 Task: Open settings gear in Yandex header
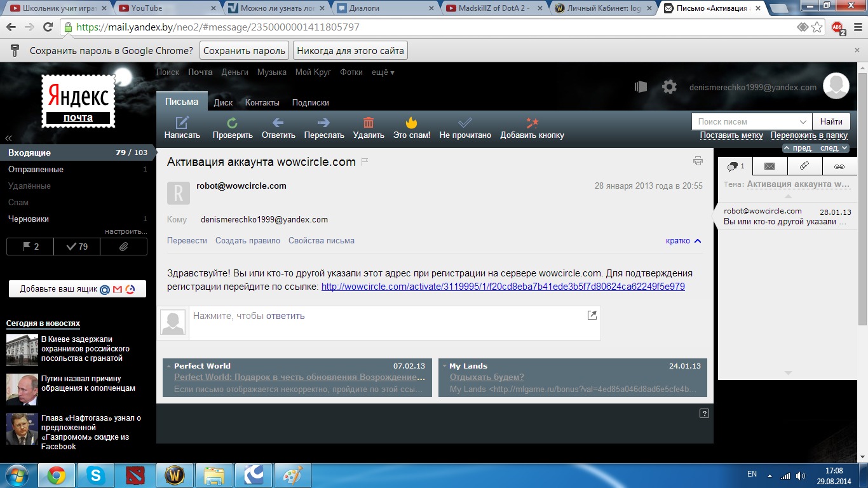(669, 87)
